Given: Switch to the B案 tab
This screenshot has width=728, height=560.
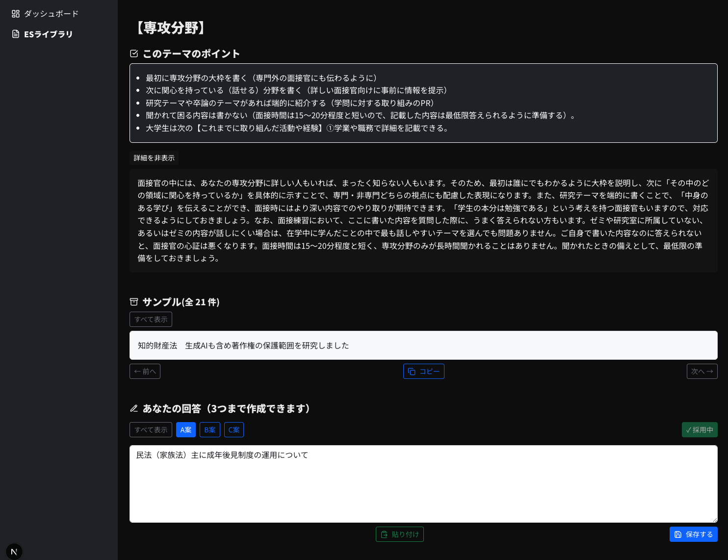Looking at the screenshot, I should tap(209, 430).
